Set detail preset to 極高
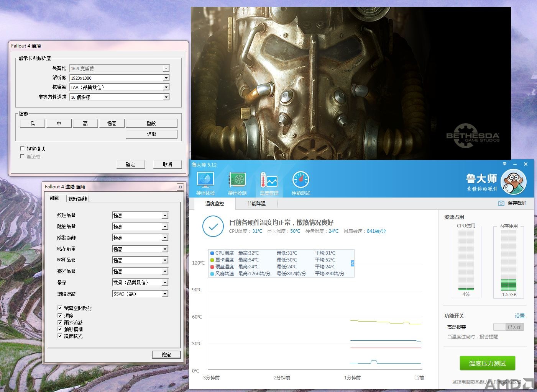 coord(112,123)
